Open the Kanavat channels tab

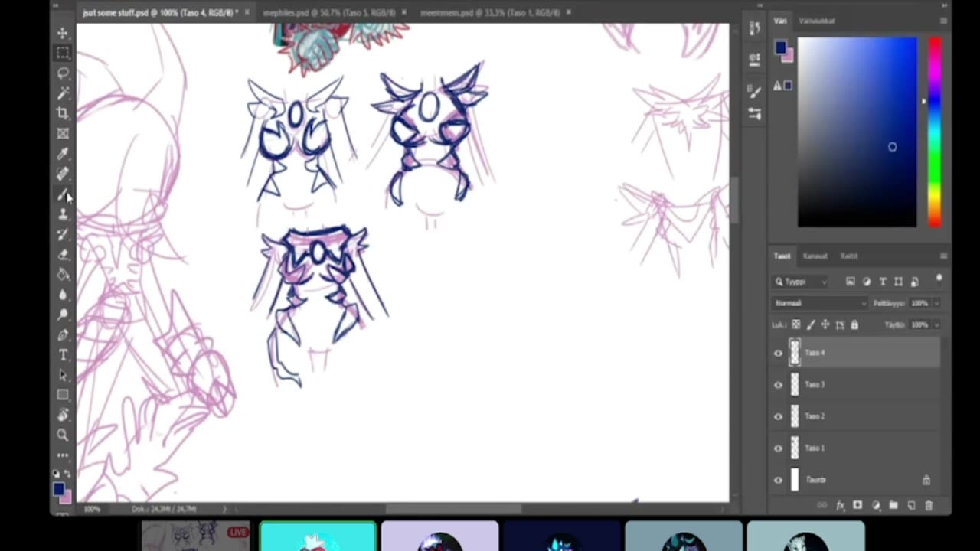(815, 256)
